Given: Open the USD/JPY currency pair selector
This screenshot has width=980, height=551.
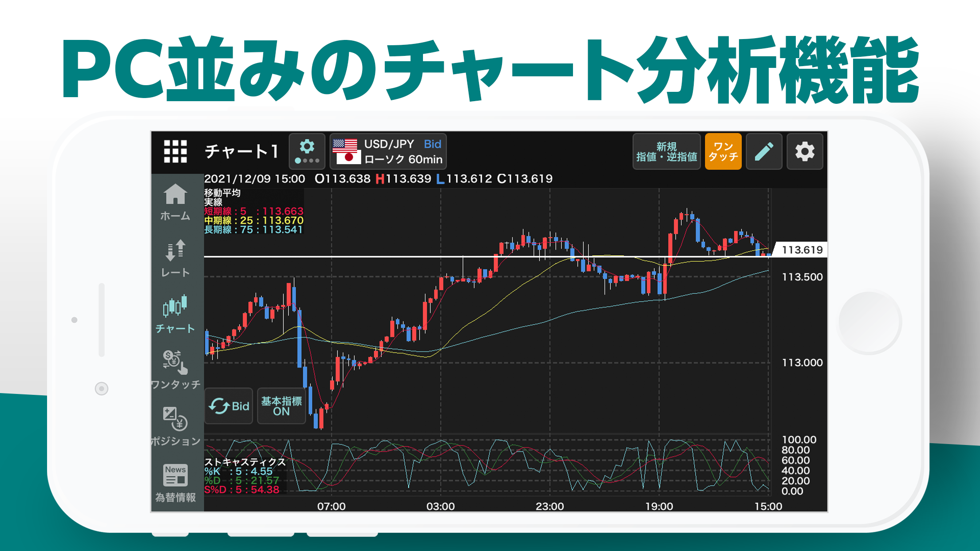Looking at the screenshot, I should click(x=388, y=152).
